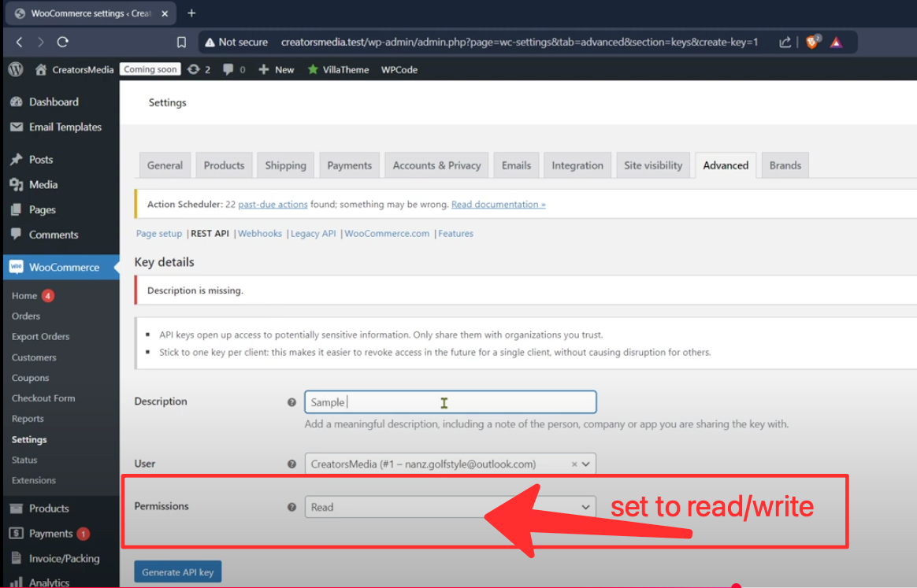The image size is (917, 588).
Task: Open Export Orders submenu item
Action: click(x=40, y=337)
